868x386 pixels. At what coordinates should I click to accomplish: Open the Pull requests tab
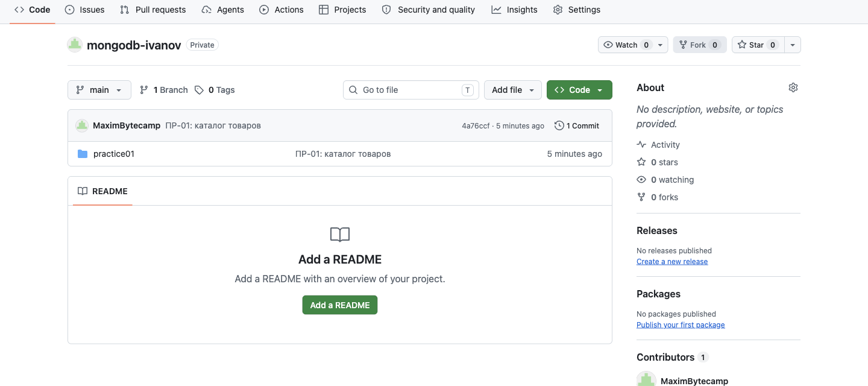click(x=153, y=10)
